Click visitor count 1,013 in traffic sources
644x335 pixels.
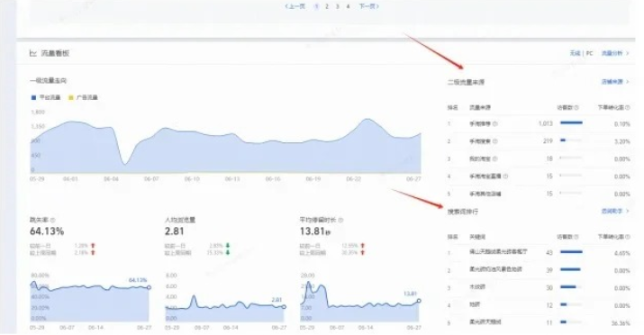(546, 123)
